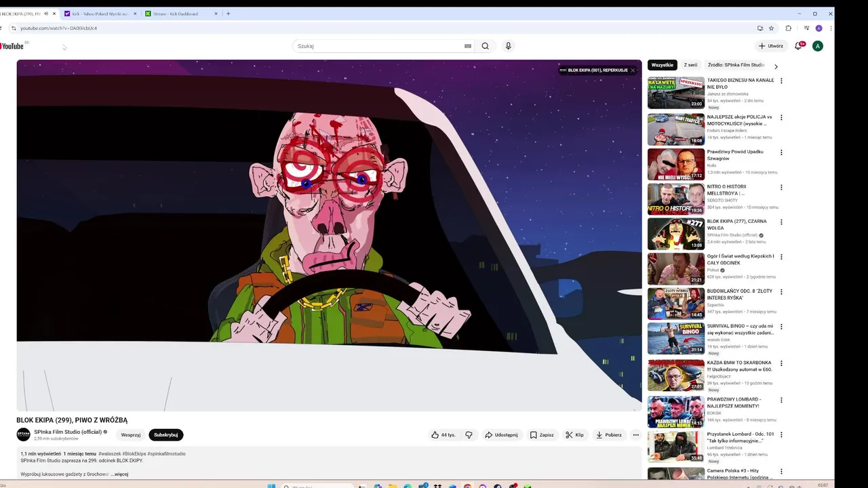
Task: Click #walaszek hashtag
Action: coord(109,453)
